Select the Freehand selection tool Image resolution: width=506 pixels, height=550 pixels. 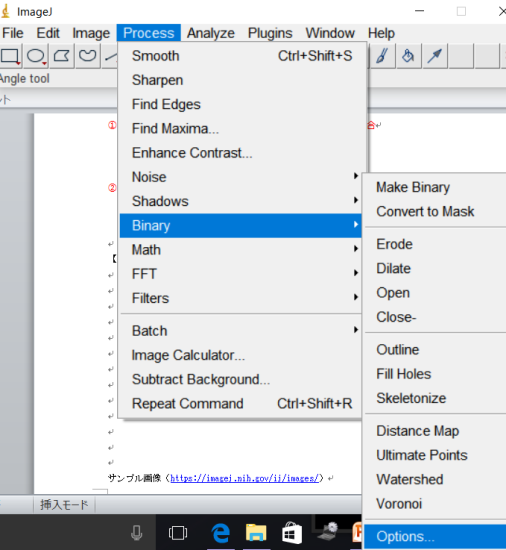(x=87, y=56)
